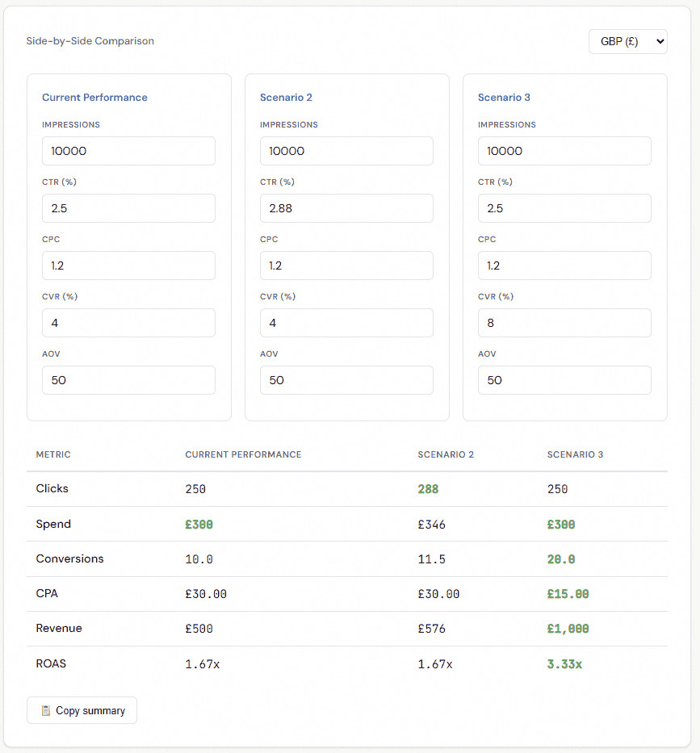
Task: Click the green 3.33x ROAS value
Action: point(564,664)
